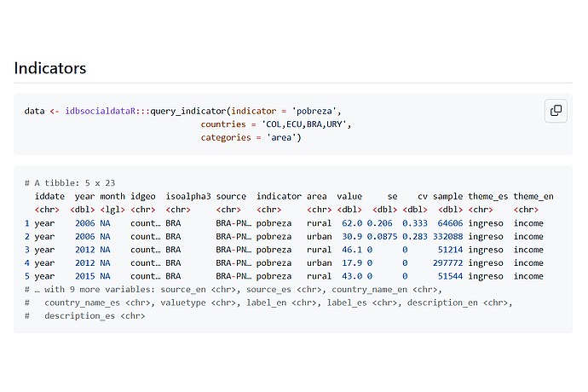This screenshot has width=588, height=392.
Task: Click the se value 0.206
Action: tap(379, 223)
